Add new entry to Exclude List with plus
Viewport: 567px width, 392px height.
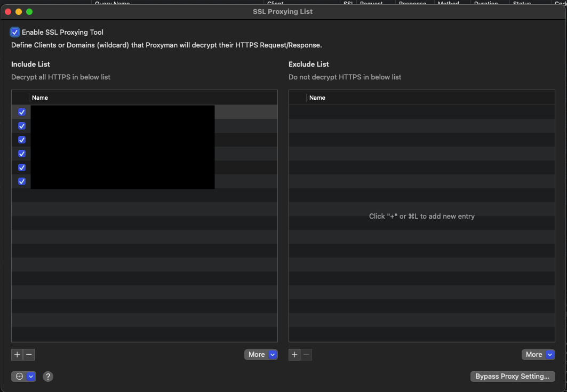click(294, 354)
